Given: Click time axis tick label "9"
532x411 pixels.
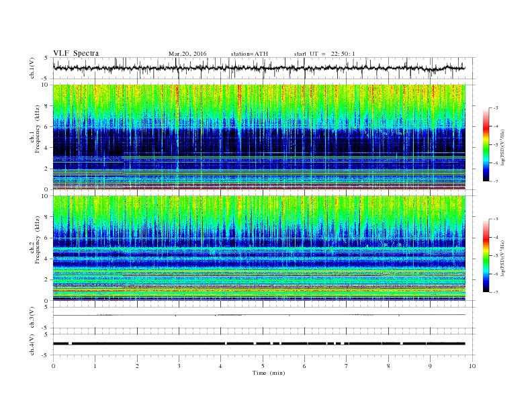Looking at the screenshot, I should pos(430,366).
